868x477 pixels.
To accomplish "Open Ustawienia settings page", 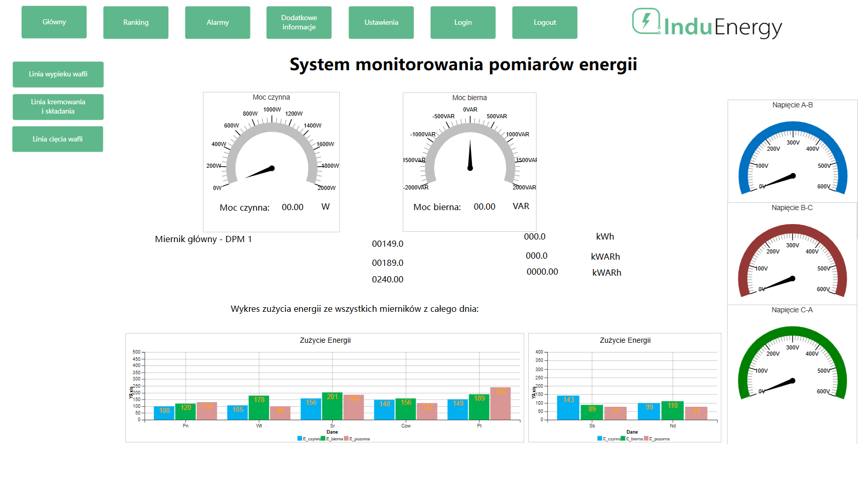I will [x=381, y=23].
